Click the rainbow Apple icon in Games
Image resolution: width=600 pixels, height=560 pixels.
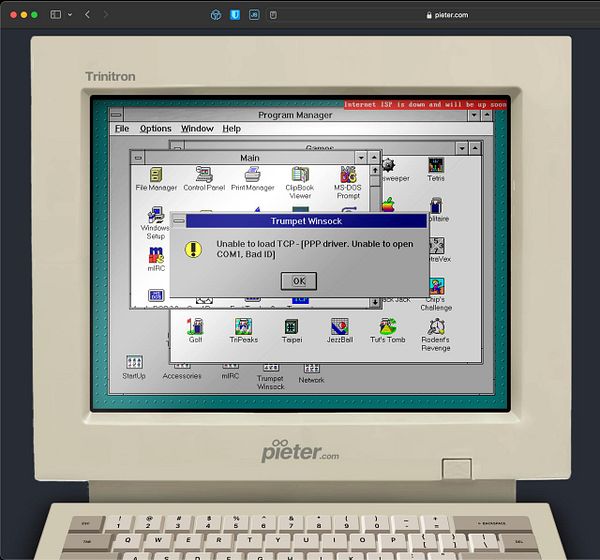pos(388,205)
